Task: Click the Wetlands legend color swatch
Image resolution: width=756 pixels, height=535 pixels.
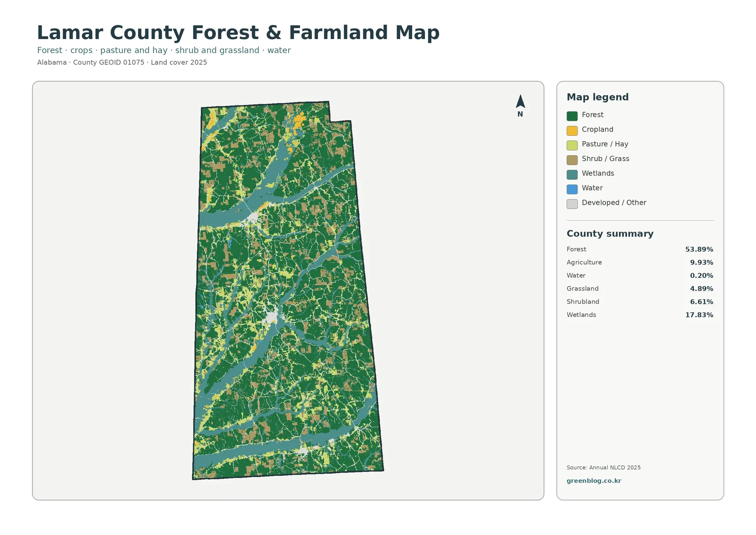Action: tap(572, 174)
